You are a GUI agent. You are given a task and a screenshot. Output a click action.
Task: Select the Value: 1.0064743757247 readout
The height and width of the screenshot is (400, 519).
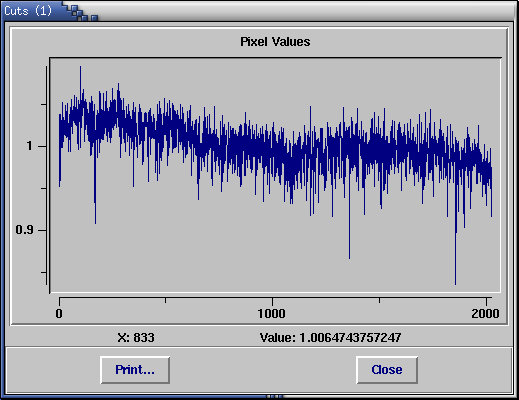pyautogui.click(x=330, y=338)
